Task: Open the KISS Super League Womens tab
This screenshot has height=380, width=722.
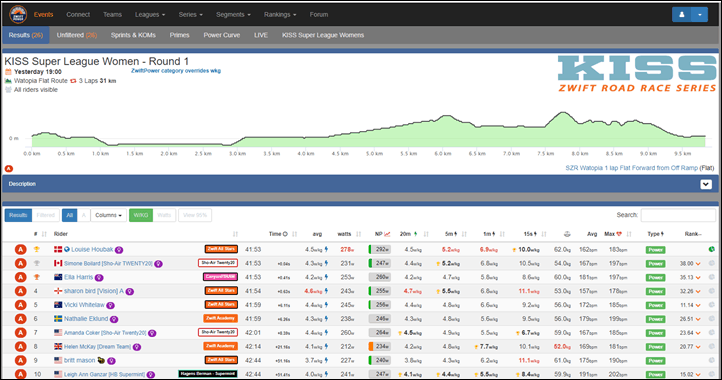Action: (x=323, y=35)
